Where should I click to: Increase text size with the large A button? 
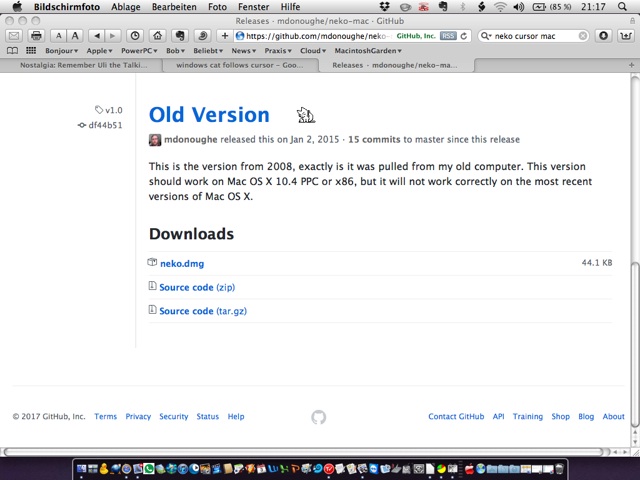[75, 36]
